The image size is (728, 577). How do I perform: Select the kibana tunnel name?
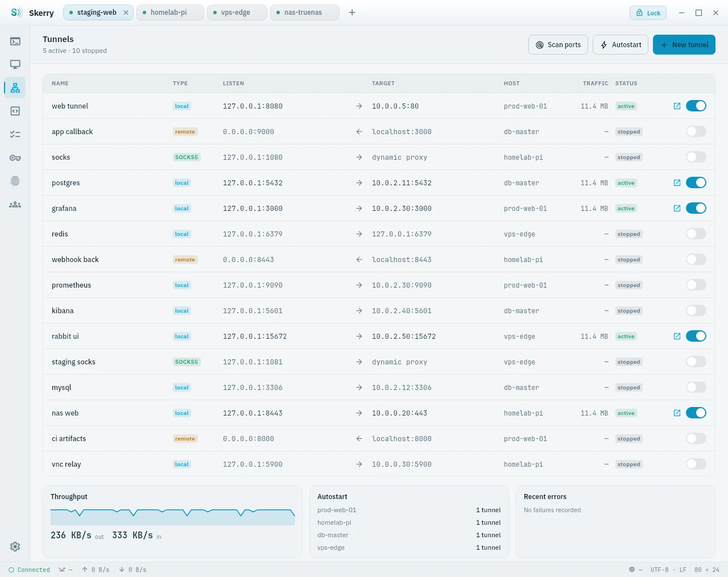pos(63,310)
